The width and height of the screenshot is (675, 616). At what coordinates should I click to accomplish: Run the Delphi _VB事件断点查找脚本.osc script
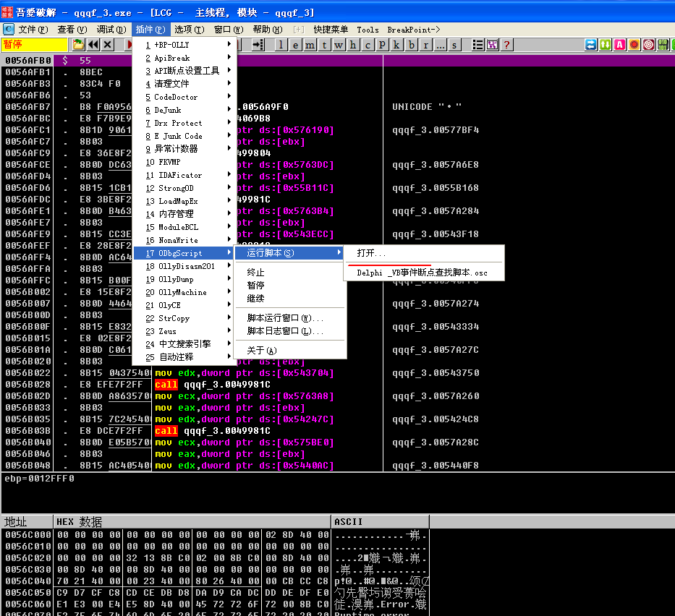(x=424, y=273)
